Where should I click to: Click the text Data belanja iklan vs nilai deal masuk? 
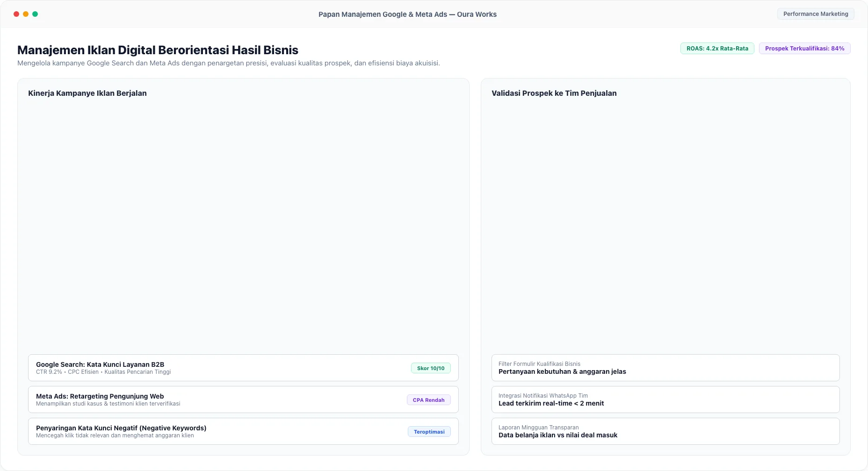tap(557, 435)
